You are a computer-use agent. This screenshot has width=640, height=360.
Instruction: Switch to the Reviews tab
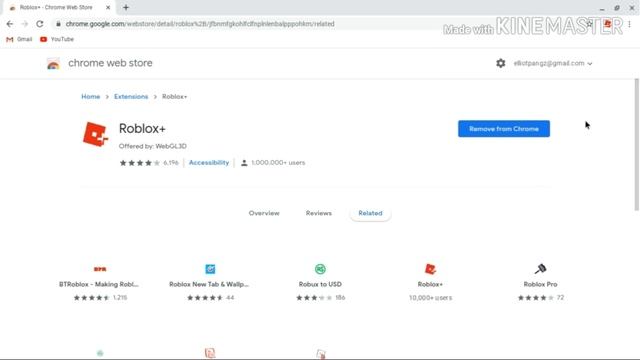tap(319, 213)
